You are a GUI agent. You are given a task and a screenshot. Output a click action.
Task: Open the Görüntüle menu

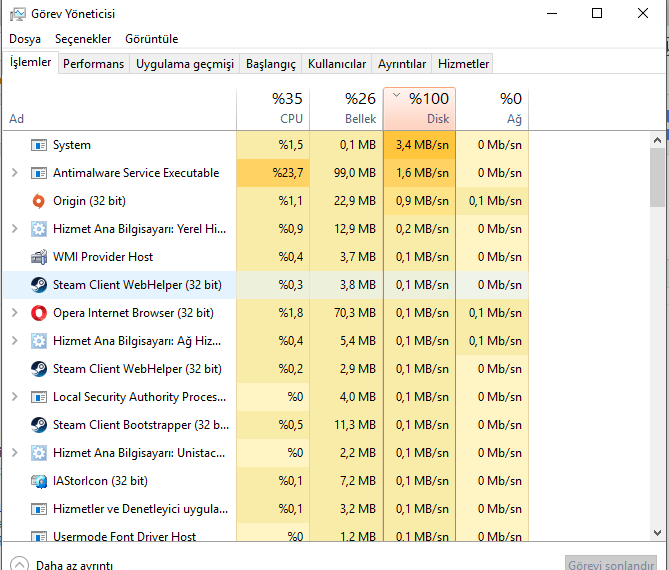pos(151,39)
